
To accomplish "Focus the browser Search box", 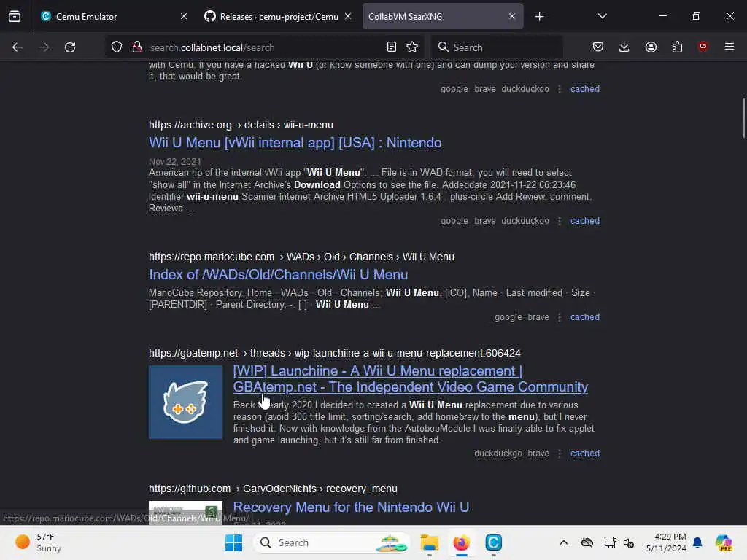I will [497, 47].
